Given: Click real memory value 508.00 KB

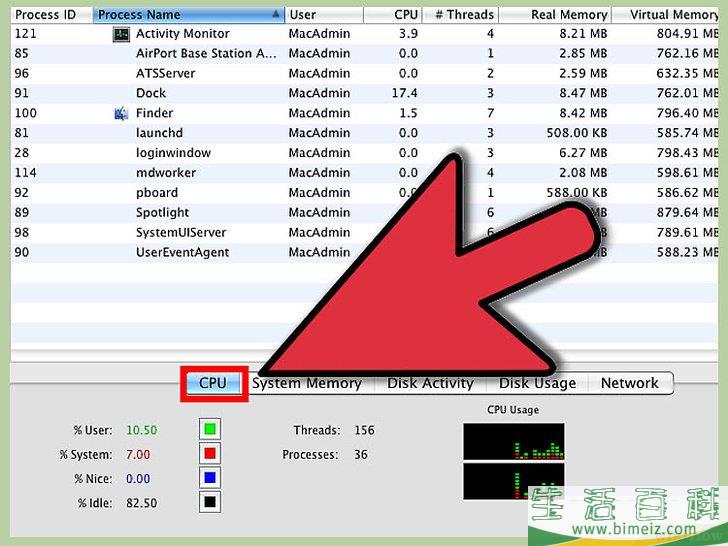Looking at the screenshot, I should (577, 133).
